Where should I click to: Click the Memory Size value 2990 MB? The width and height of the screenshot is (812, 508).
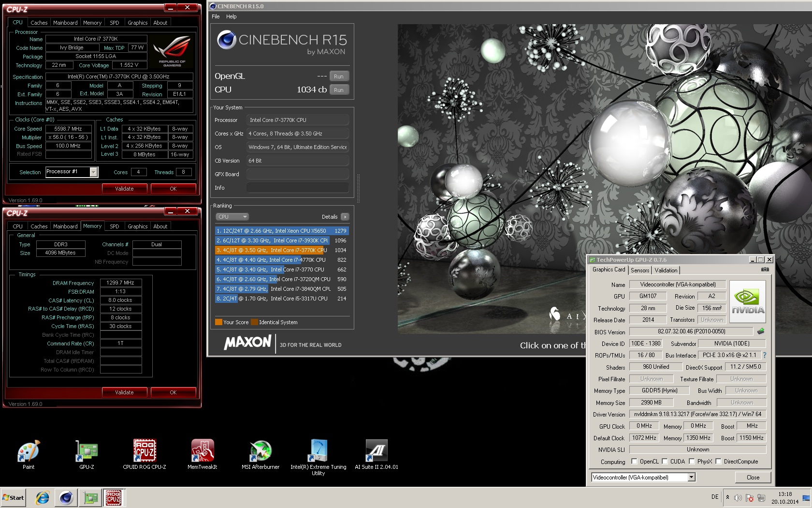[x=651, y=403]
